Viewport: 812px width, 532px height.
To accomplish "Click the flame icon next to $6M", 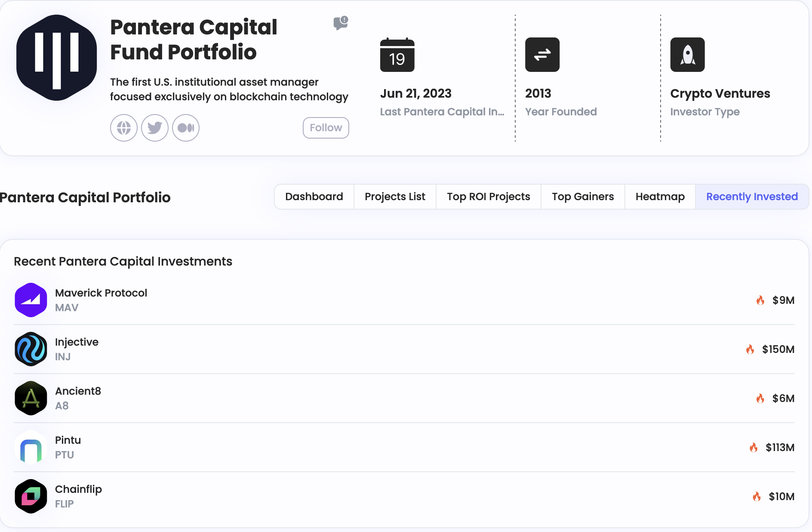I will click(760, 398).
